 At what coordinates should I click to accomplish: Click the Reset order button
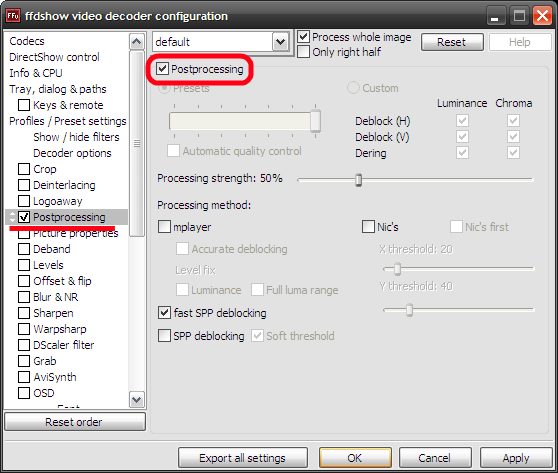(x=75, y=422)
